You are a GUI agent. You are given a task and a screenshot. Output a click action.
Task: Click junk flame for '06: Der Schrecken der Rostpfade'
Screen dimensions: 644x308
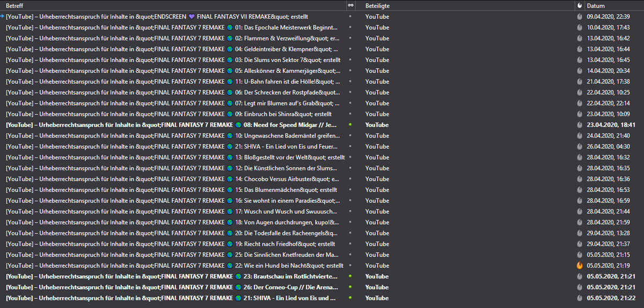pyautogui.click(x=580, y=92)
